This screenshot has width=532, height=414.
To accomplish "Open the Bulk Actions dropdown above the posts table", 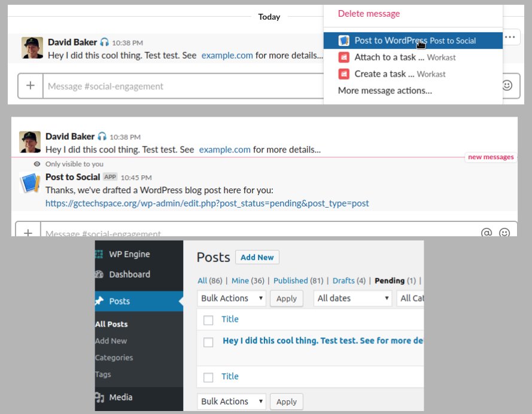I will click(232, 299).
